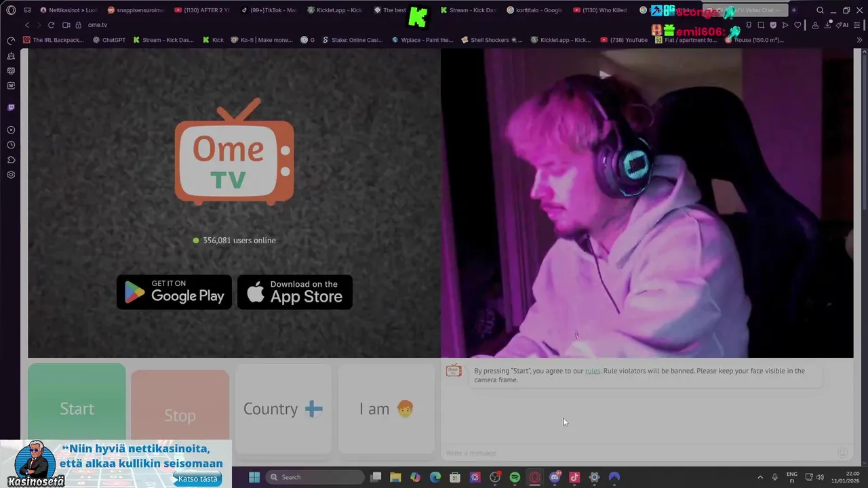868x488 pixels.
Task: Click the microphone tray icon
Action: pyautogui.click(x=774, y=477)
